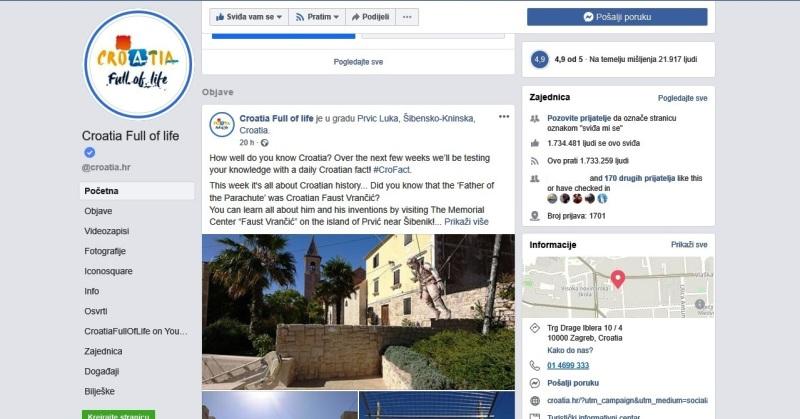Open the 'Zajednica' sidebar tab
Image resolution: width=800 pixels, height=419 pixels.
click(103, 351)
